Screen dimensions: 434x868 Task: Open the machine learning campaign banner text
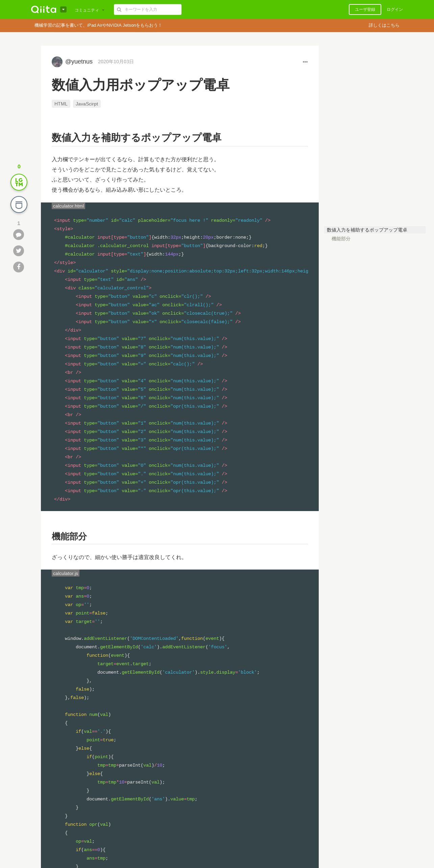(x=98, y=25)
